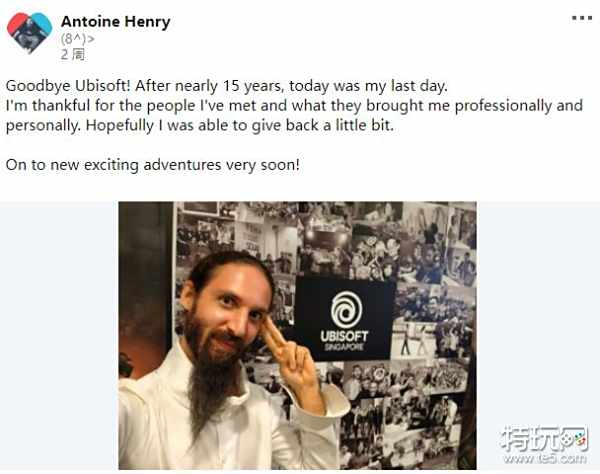Click the www.te5.com watermark URL

545,458
